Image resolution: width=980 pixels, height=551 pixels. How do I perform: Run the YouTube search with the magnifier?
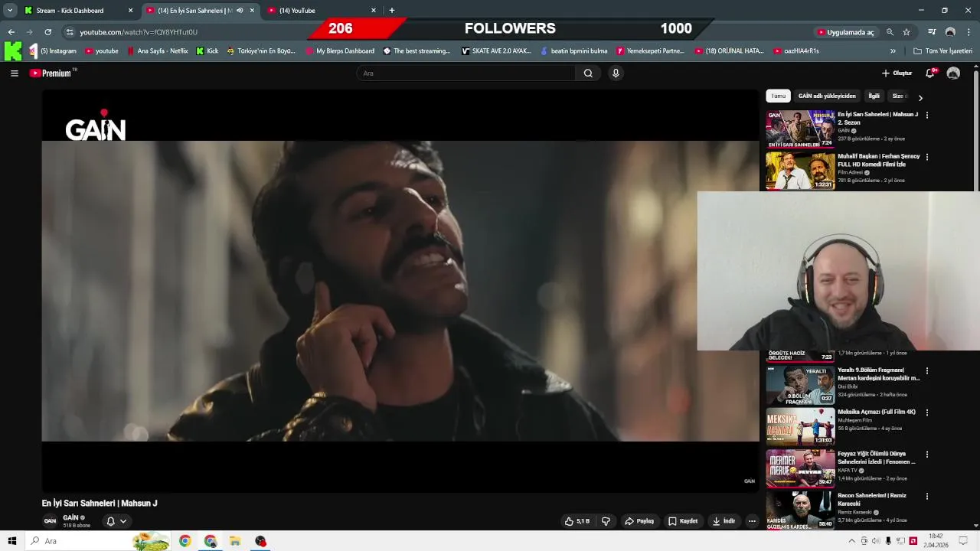point(588,73)
